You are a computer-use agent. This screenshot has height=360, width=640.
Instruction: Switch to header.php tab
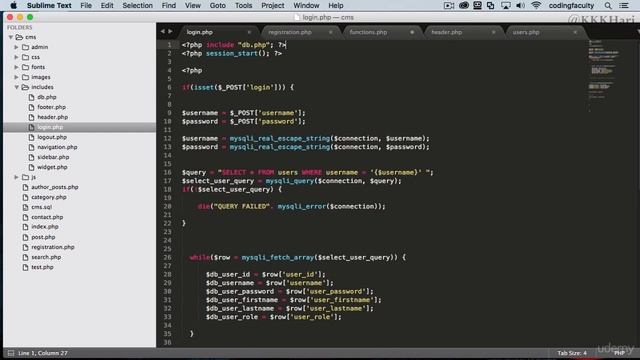[447, 32]
